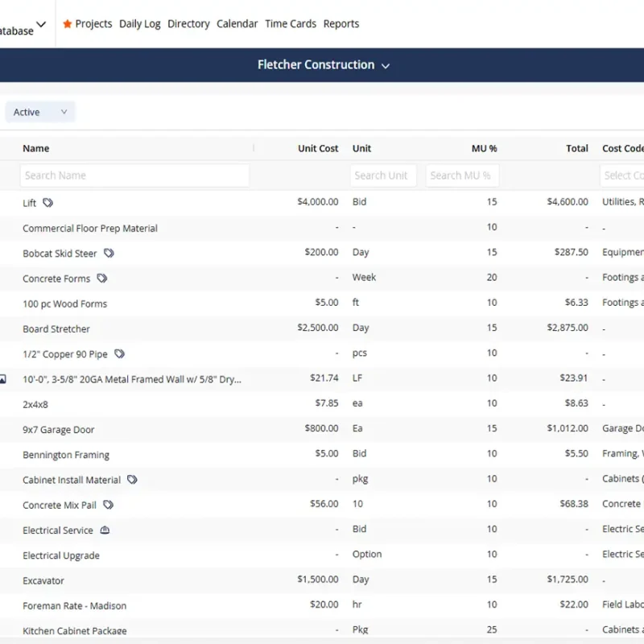The width and height of the screenshot is (644, 644).
Task: Sort by the Unit column header
Action: [x=361, y=148]
